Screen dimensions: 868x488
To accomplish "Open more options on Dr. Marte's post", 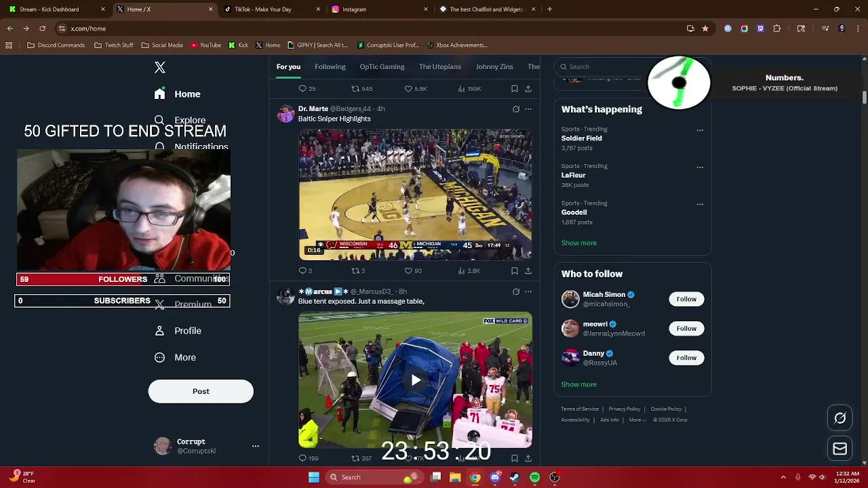I will [x=528, y=108].
